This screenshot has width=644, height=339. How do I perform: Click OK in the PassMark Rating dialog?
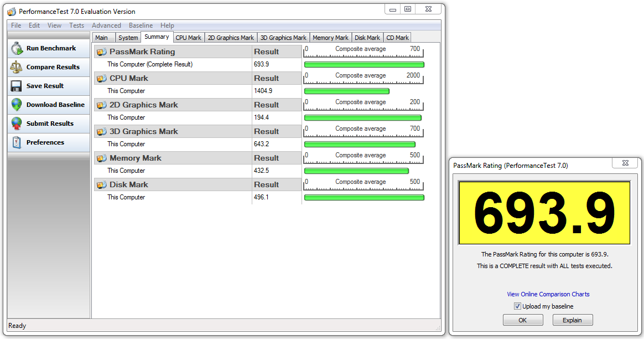[523, 320]
